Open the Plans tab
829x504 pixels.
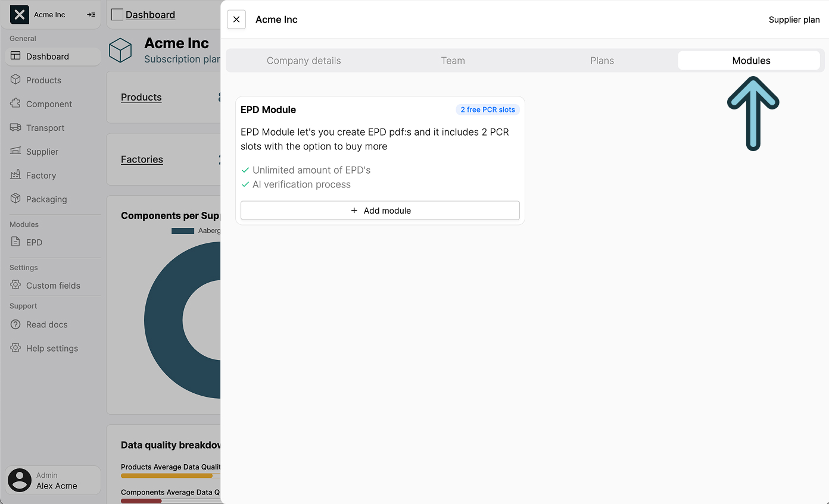pos(602,61)
